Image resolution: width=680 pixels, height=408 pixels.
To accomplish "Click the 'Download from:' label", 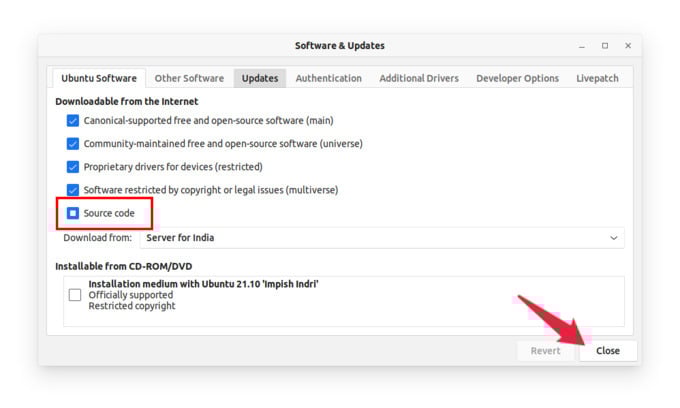I will coord(98,238).
